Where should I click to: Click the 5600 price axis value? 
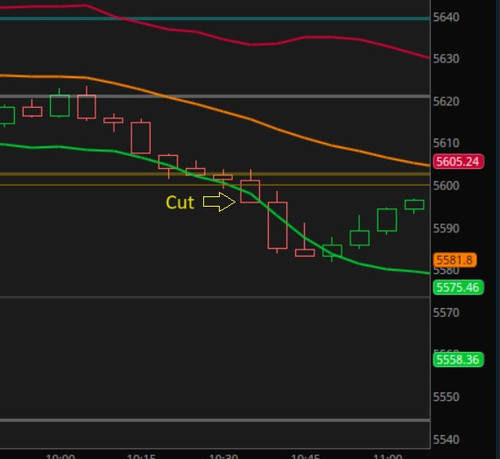[446, 186]
